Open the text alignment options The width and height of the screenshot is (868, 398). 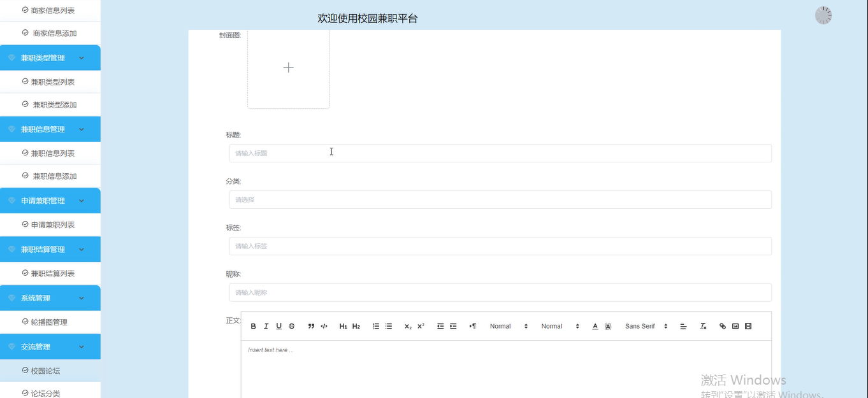pyautogui.click(x=683, y=326)
